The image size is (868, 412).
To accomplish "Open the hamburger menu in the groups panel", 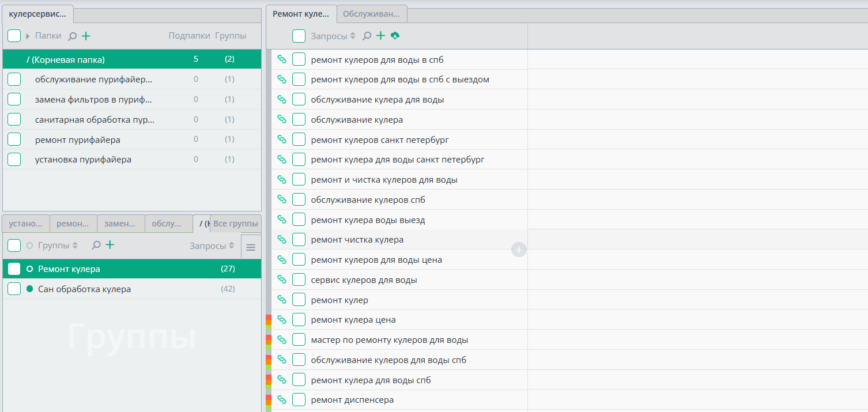I will [251, 247].
